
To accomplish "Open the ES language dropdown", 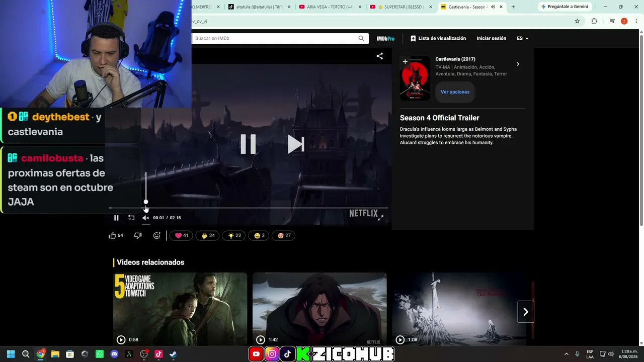I will point(522,38).
